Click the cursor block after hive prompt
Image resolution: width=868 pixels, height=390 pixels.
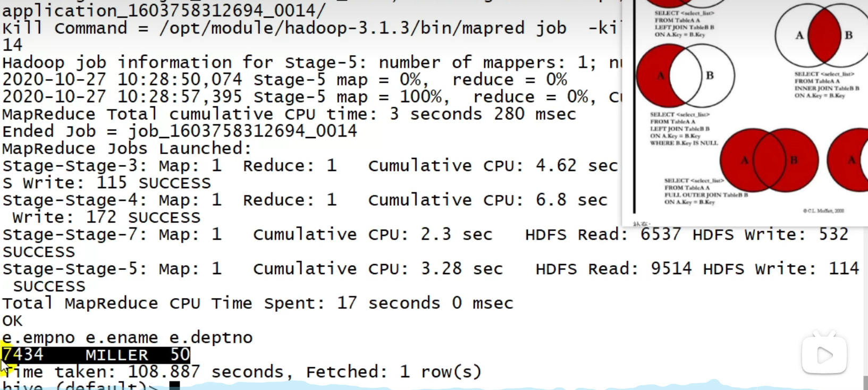click(x=174, y=386)
